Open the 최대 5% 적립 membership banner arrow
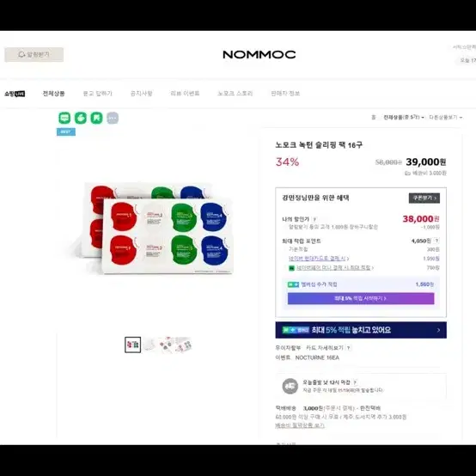 tap(438, 330)
